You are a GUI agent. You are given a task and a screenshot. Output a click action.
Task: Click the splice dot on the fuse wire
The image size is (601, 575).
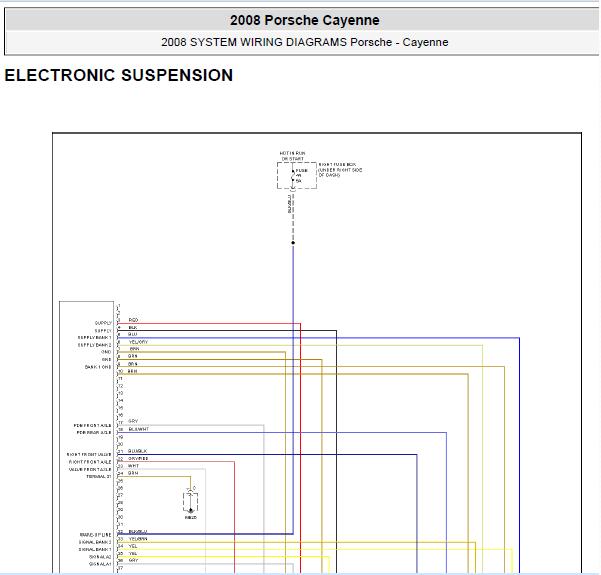[293, 242]
